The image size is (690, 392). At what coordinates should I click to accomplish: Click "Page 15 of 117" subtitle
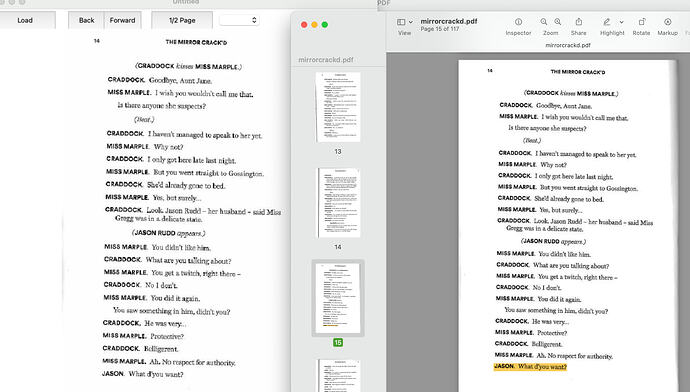(x=440, y=29)
